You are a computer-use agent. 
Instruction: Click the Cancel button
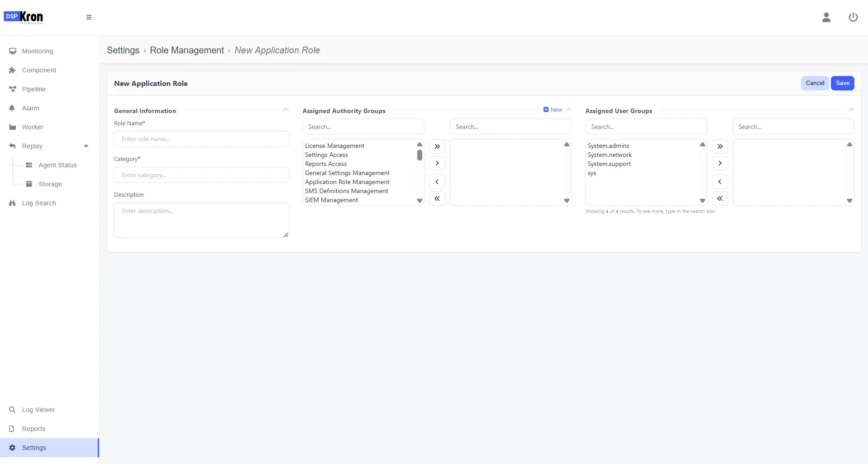[815, 83]
